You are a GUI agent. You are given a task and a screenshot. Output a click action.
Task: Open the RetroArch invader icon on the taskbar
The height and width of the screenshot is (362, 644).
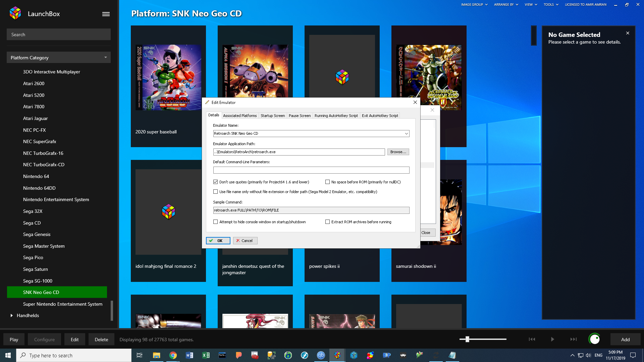pos(403,355)
